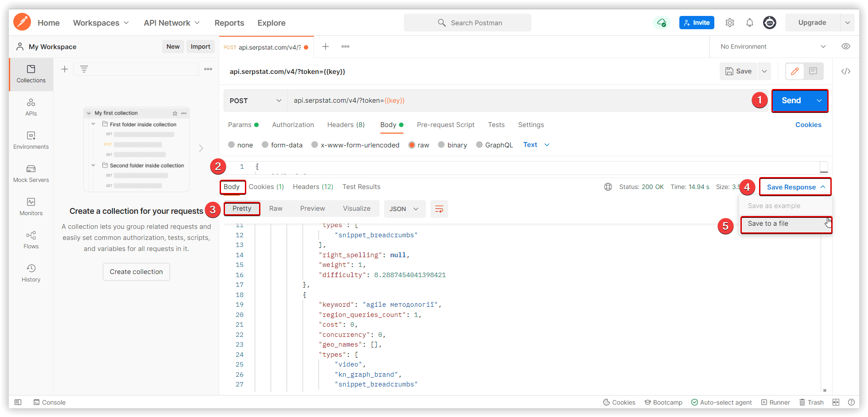Viewport: 868px width, 417px height.
Task: Switch to the Headers (8) request tab
Action: point(346,125)
